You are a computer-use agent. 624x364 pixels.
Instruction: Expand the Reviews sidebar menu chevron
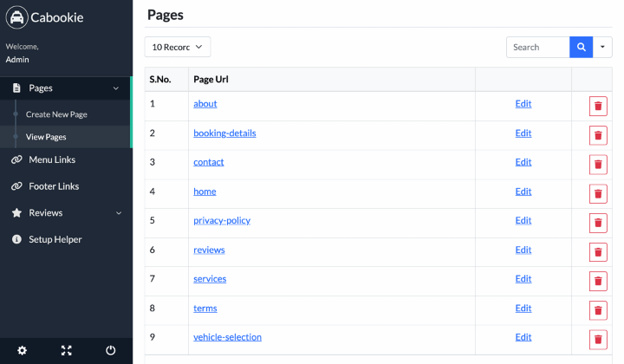coord(119,213)
